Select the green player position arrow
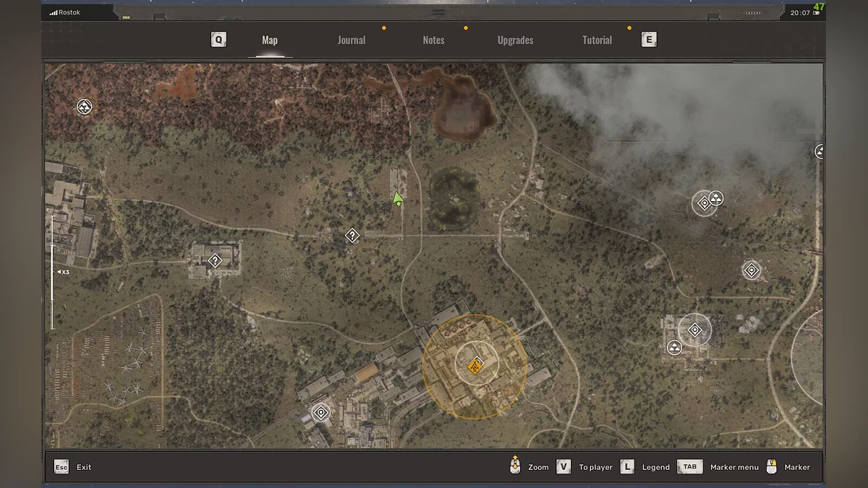 (398, 199)
